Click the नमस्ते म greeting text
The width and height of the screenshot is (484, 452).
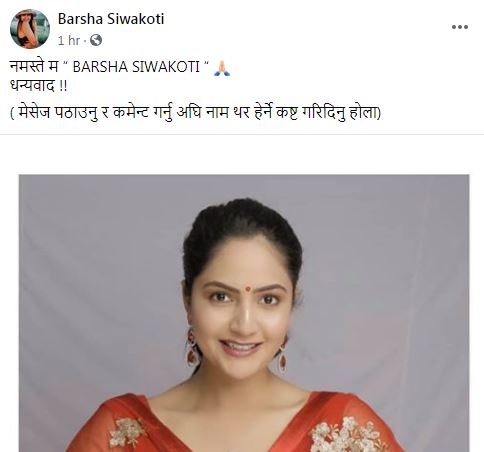tap(34, 67)
